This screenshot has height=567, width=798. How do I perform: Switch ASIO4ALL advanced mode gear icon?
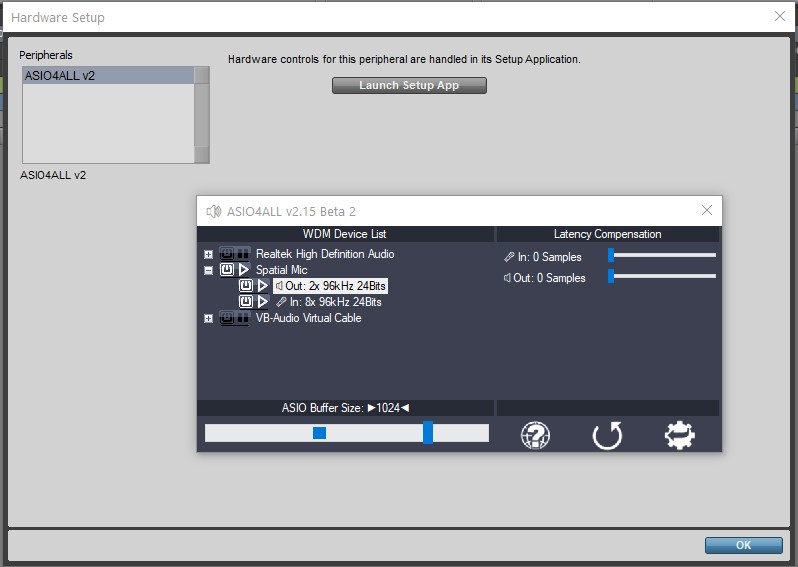680,435
